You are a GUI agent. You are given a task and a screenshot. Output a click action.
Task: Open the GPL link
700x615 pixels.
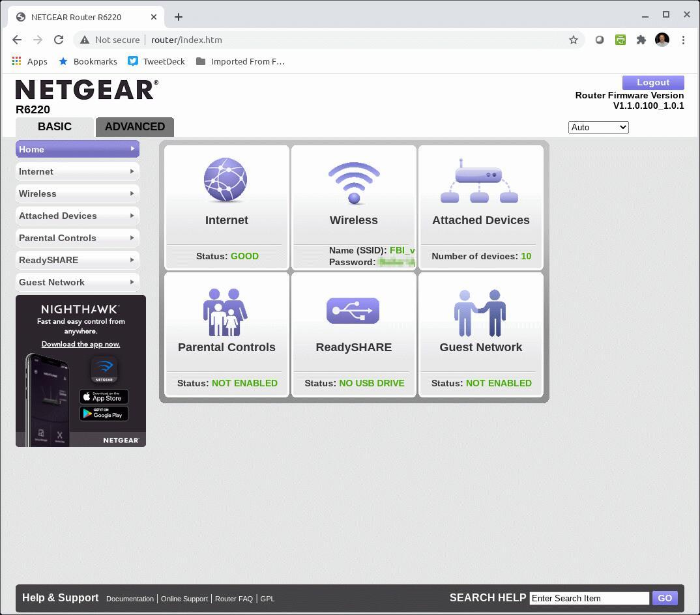(x=267, y=599)
